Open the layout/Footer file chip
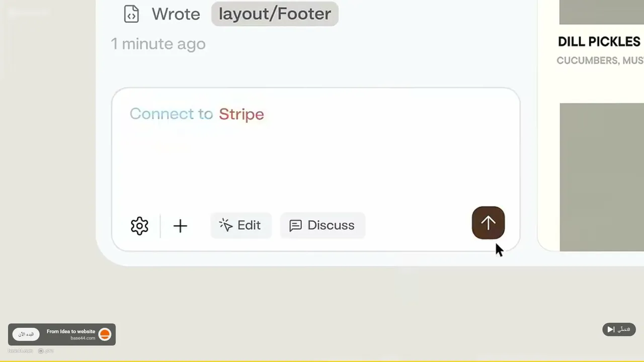The width and height of the screenshot is (644, 362). (275, 14)
